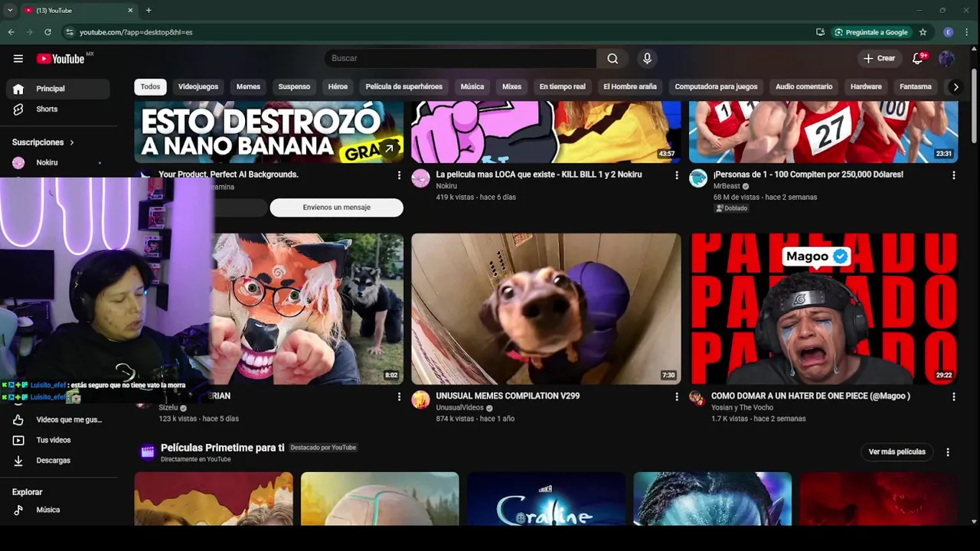Open UNUSUAL MEMES COMPILATION V299 title
This screenshot has width=980, height=551.
click(508, 396)
